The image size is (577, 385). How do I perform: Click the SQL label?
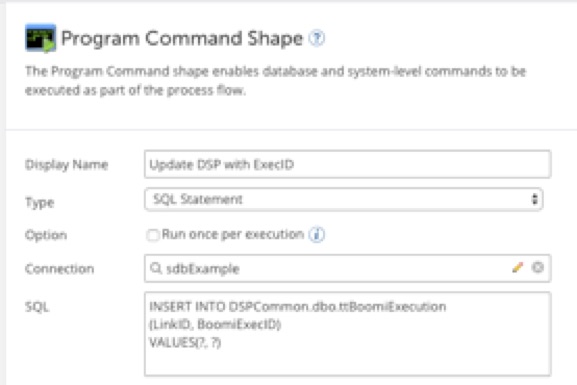37,307
